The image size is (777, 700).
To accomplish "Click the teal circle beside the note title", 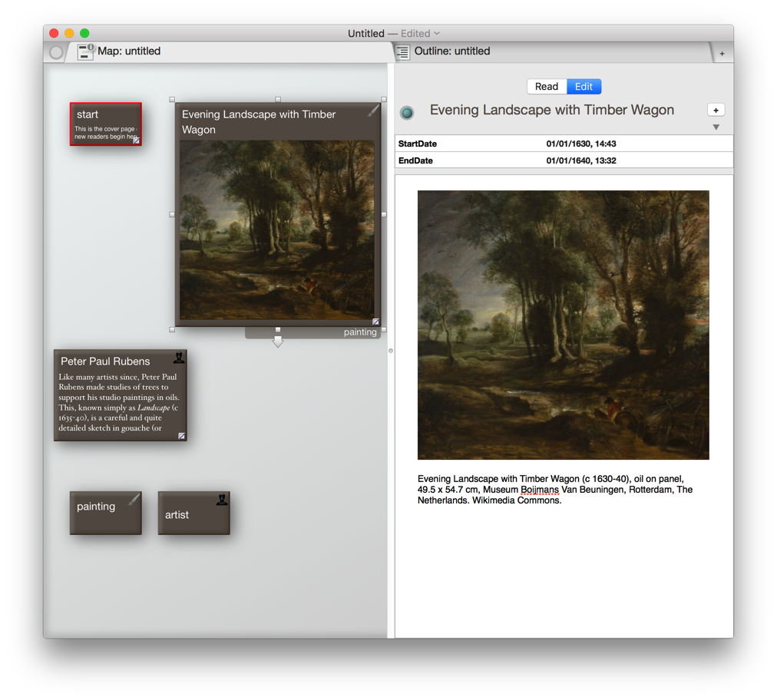I will coord(407,113).
